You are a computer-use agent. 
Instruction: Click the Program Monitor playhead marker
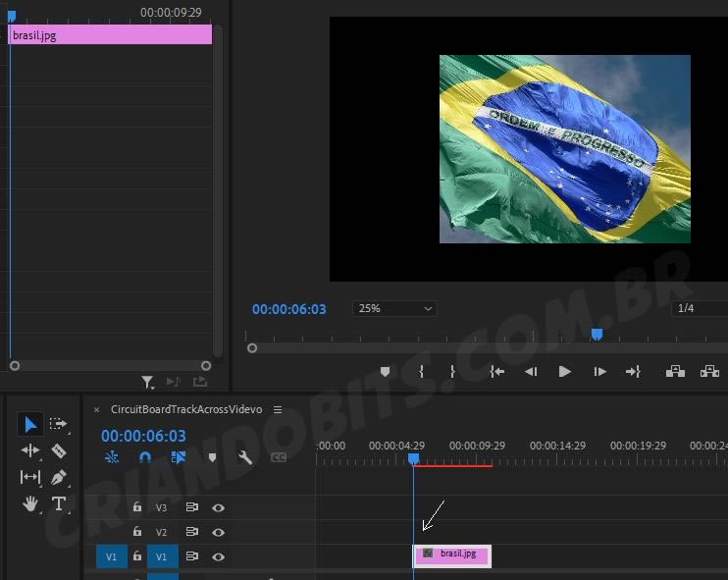point(597,335)
